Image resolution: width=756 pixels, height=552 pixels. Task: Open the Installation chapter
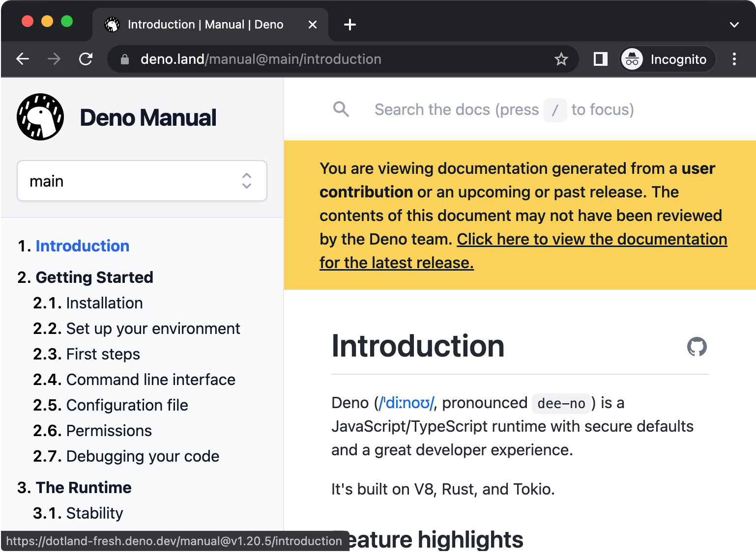(104, 303)
